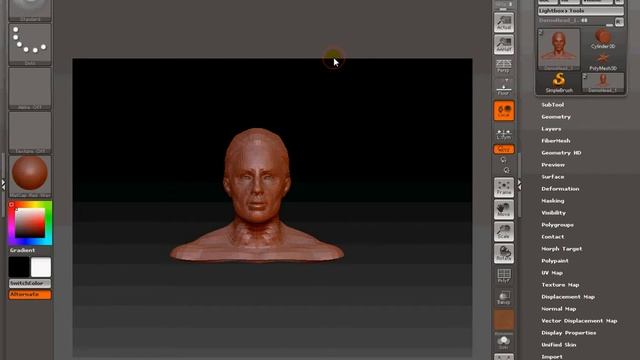Screen dimensions: 640x360
Task: Toggle the orange Local transform button
Action: click(504, 111)
